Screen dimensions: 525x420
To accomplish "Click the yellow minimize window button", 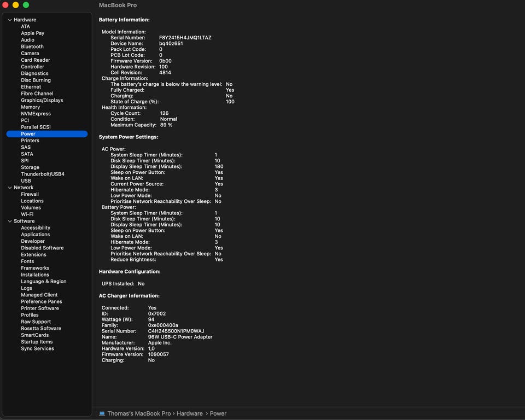I will 15,5.
